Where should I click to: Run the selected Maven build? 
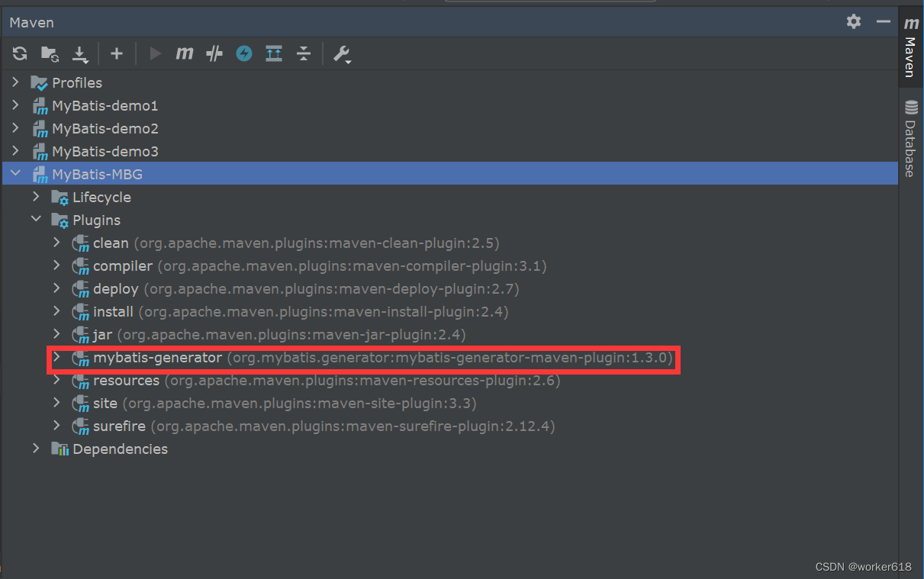click(156, 53)
